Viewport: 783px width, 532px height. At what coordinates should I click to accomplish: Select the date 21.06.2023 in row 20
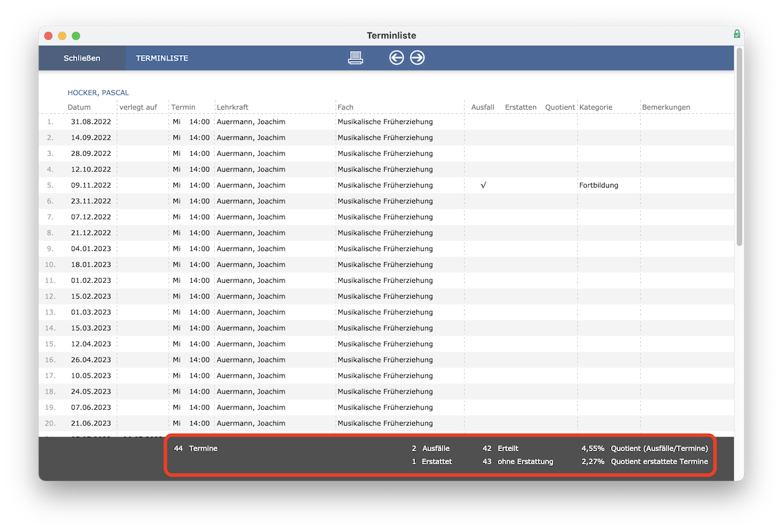click(91, 423)
